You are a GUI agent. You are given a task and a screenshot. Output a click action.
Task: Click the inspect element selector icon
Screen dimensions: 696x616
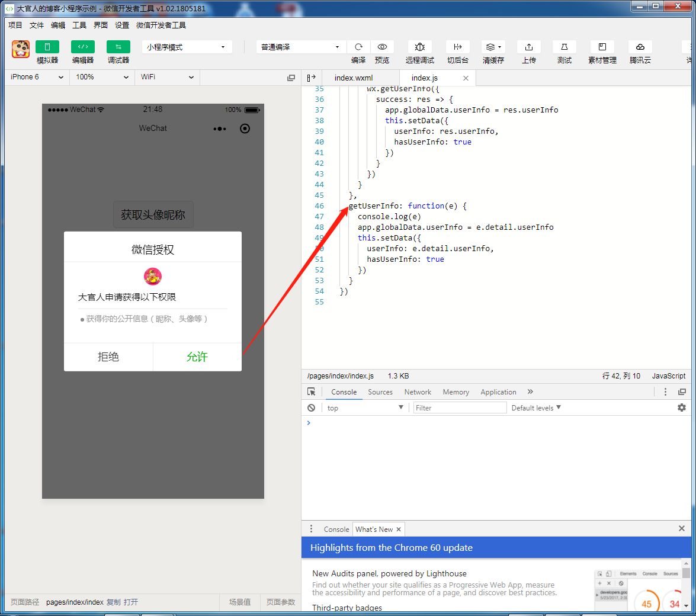(x=311, y=392)
